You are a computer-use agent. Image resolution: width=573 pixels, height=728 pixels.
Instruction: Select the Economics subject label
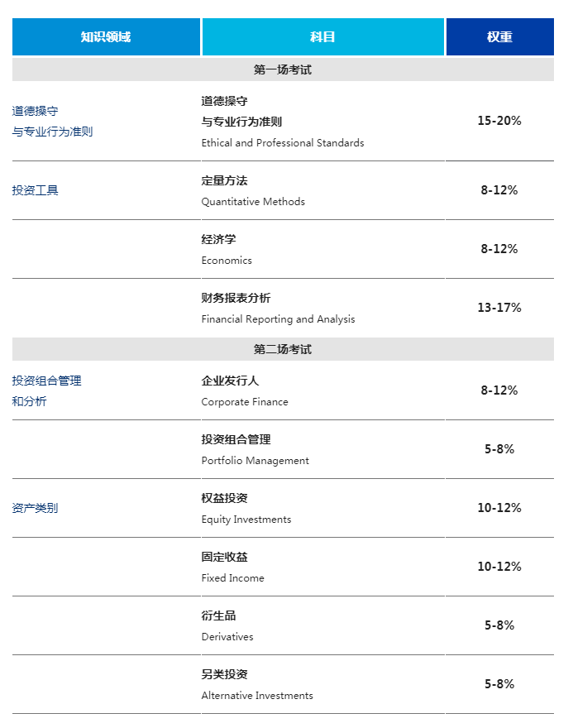click(x=227, y=261)
